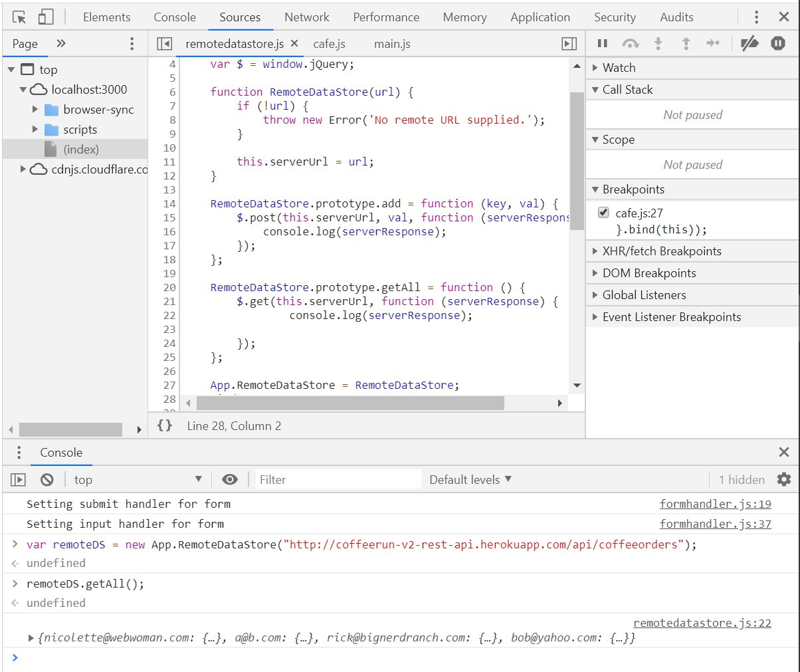Click the console Filter input field
Image resolution: width=800 pixels, height=672 pixels.
(338, 479)
